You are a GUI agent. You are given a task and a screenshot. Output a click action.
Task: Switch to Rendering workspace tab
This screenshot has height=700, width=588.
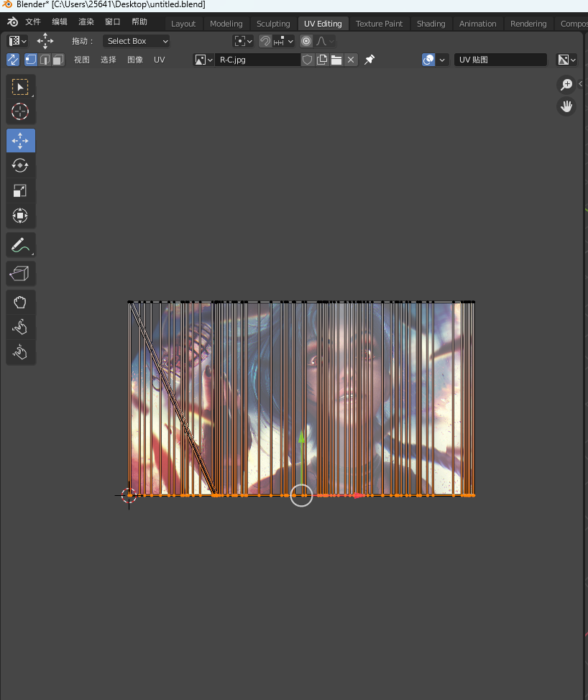528,24
